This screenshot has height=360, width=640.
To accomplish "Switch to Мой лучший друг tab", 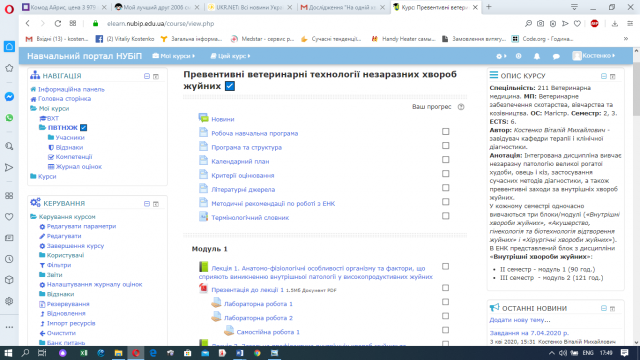I will click(158, 7).
